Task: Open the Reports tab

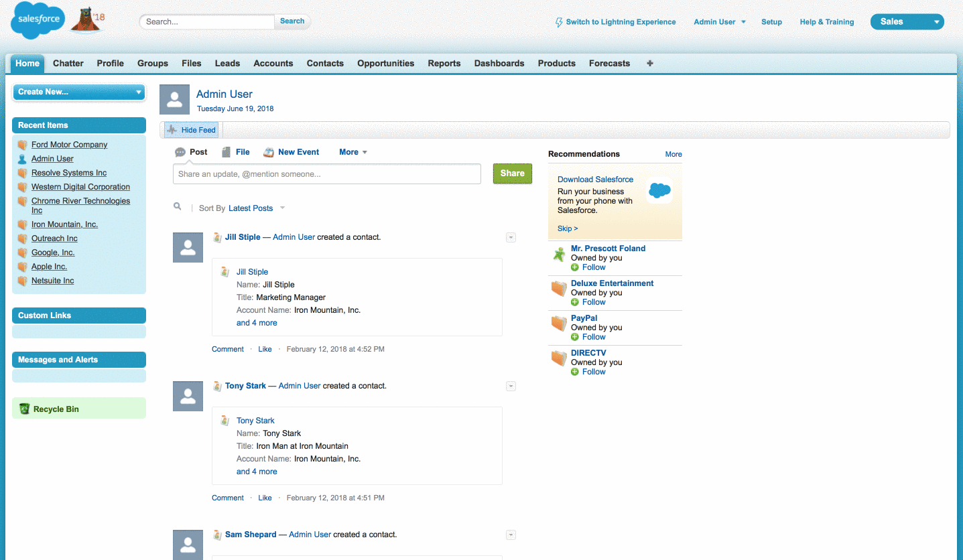Action: click(444, 64)
